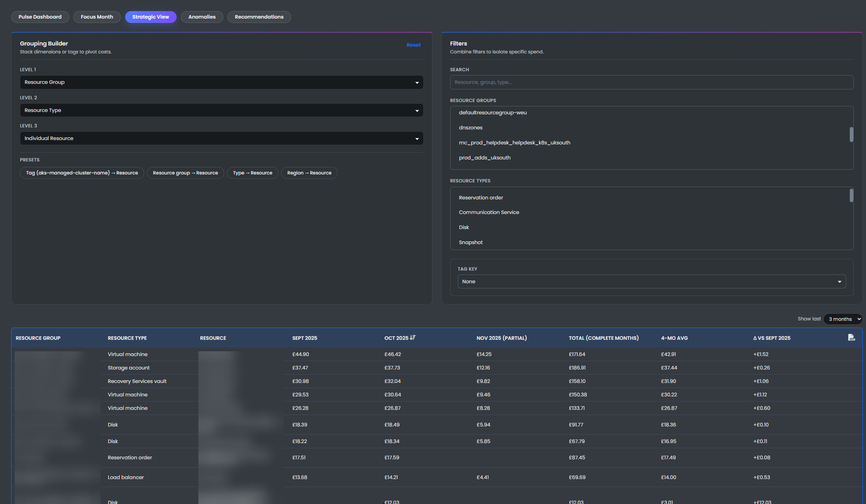Sort by Total (Complete Months) column
866x504 pixels.
[x=603, y=338]
